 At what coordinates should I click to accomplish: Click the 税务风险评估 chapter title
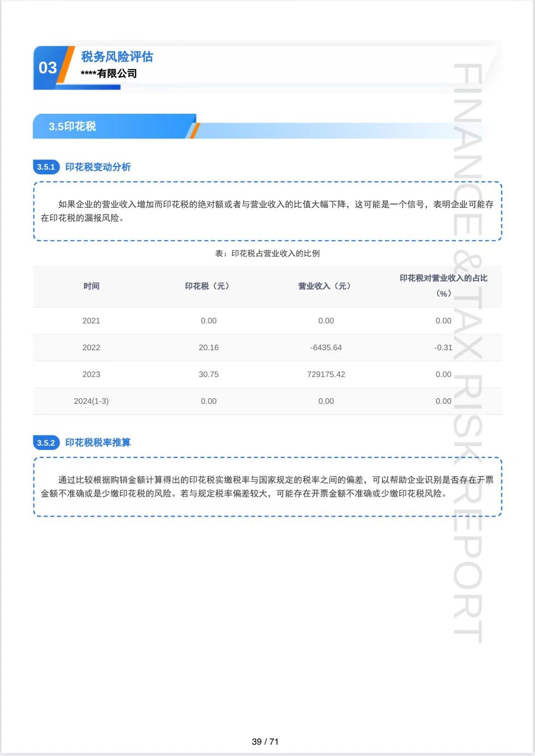point(117,57)
